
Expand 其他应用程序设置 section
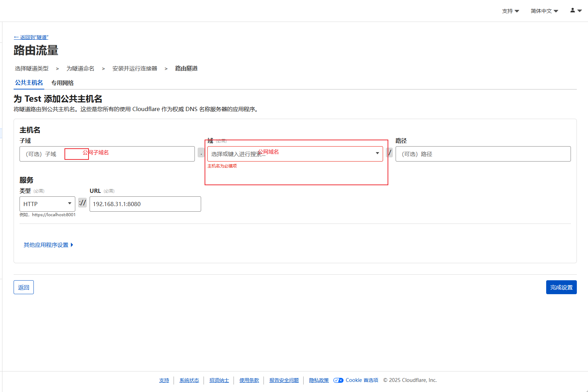(x=48, y=245)
